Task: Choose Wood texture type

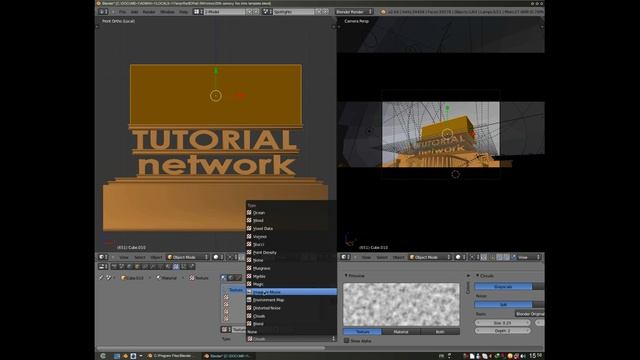Action: click(x=291, y=220)
